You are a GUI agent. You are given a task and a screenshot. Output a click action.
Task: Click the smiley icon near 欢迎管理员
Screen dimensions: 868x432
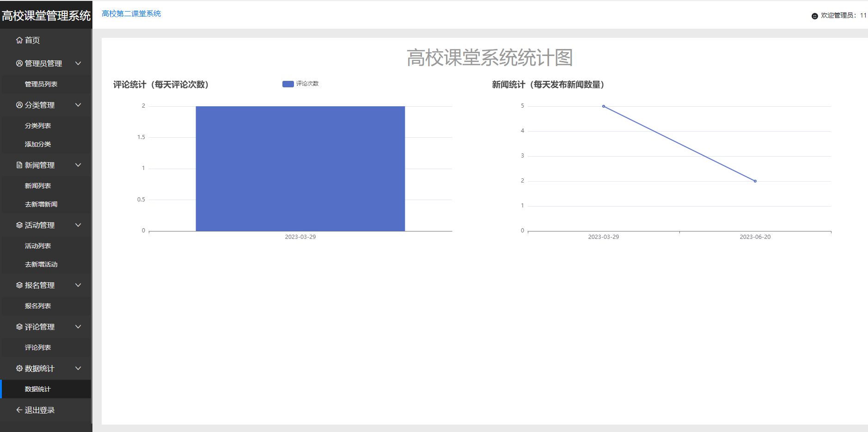click(x=815, y=16)
